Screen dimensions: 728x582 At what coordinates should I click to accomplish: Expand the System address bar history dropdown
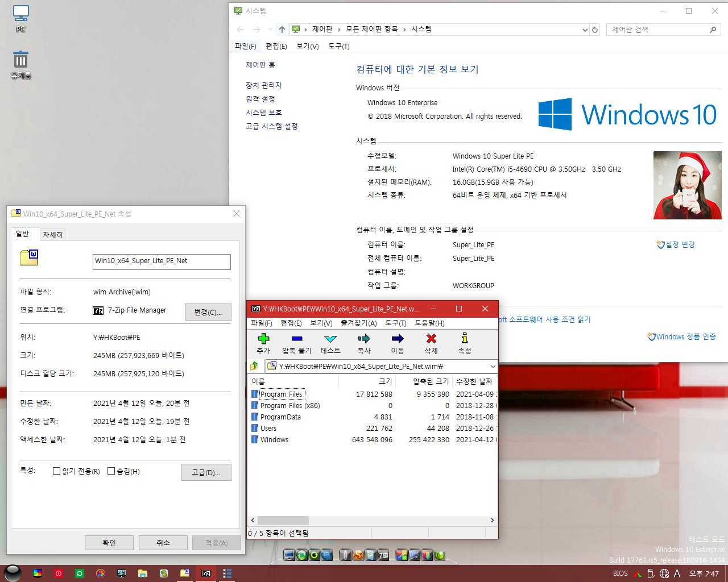585,30
